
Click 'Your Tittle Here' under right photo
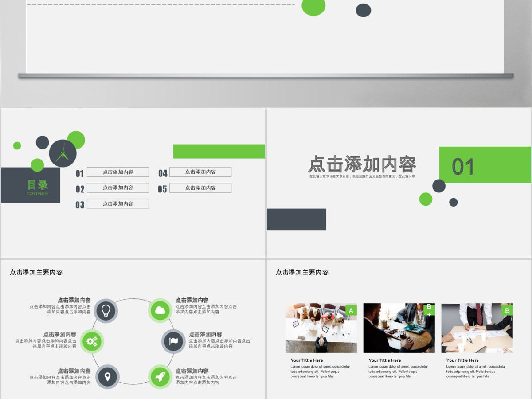[x=463, y=360]
